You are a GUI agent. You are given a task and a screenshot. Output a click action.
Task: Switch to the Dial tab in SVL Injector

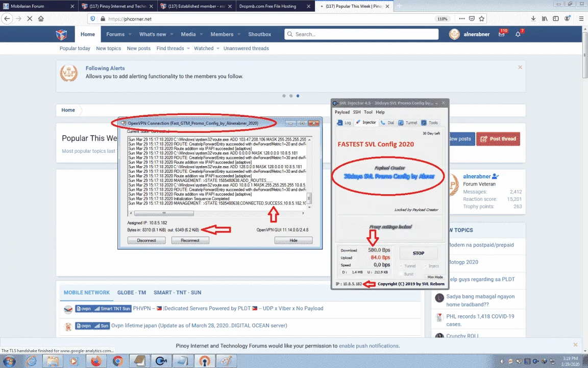387,123
